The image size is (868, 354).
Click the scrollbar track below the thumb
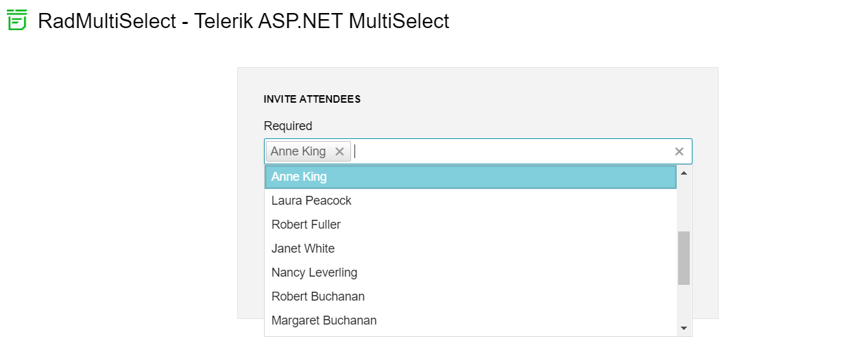click(684, 303)
